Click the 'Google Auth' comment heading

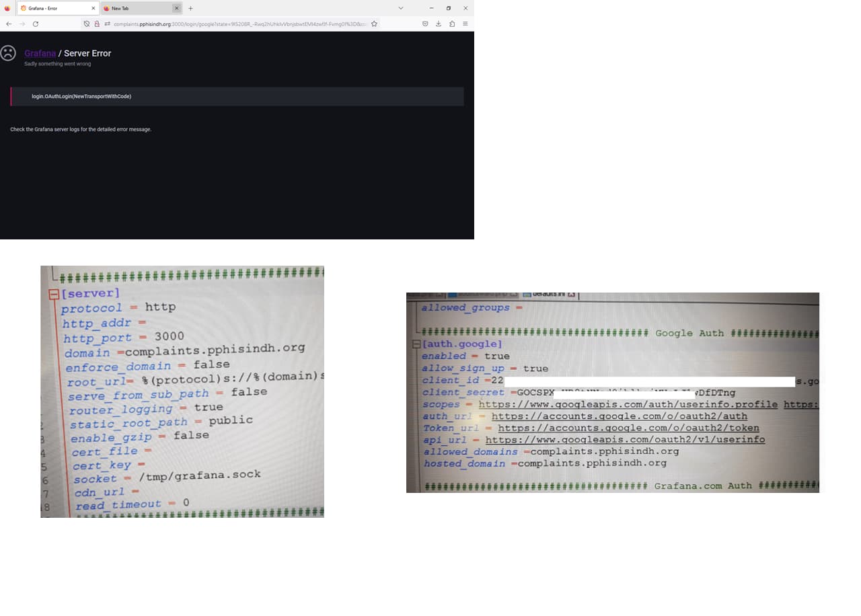[x=689, y=334]
